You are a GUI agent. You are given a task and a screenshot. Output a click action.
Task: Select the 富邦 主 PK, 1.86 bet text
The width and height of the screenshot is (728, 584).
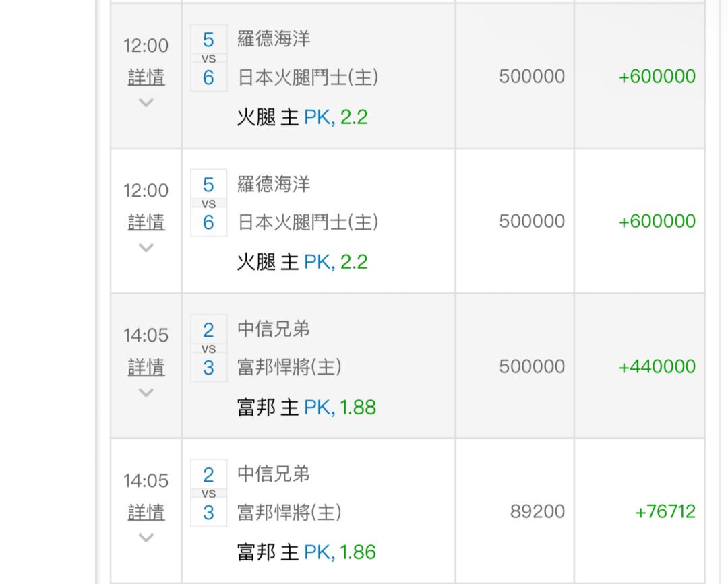pos(306,552)
